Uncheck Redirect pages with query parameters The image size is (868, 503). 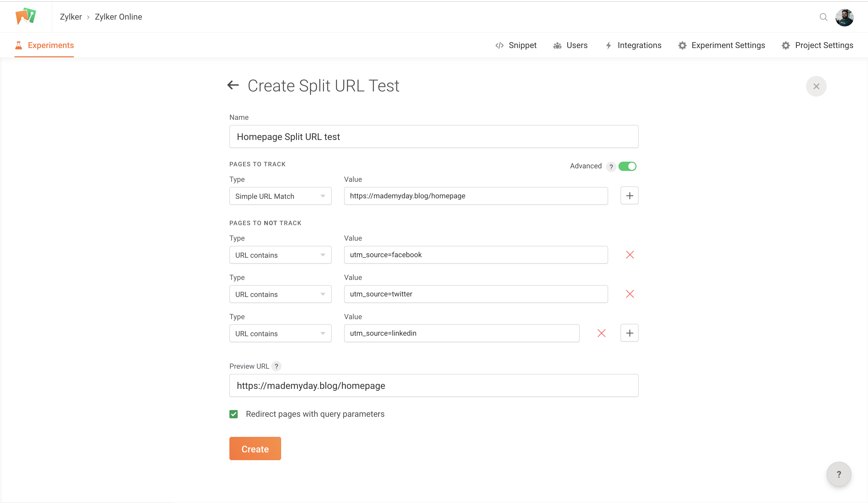[234, 414]
